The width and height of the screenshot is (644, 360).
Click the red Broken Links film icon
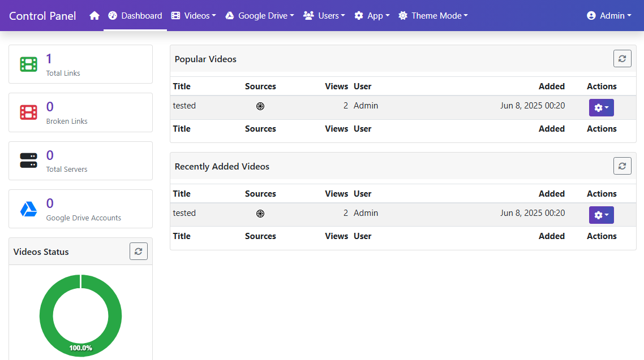point(28,112)
